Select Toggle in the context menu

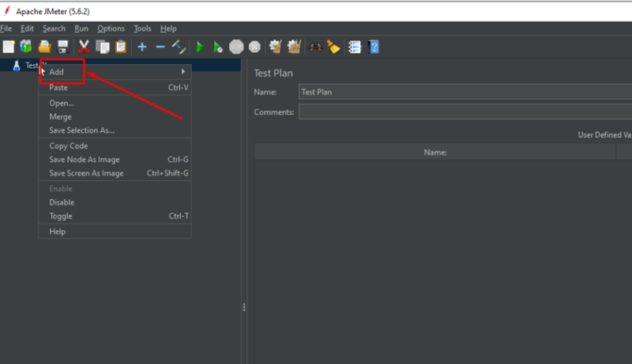[115, 216]
